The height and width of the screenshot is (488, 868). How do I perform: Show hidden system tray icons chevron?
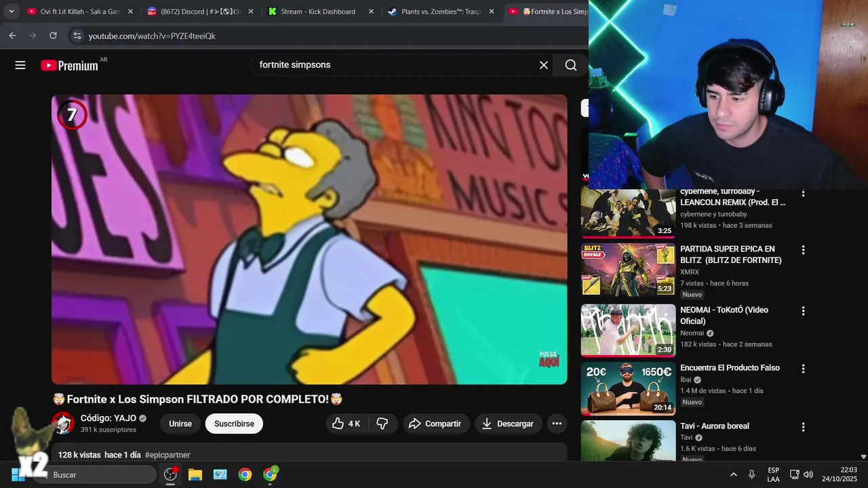click(x=733, y=474)
